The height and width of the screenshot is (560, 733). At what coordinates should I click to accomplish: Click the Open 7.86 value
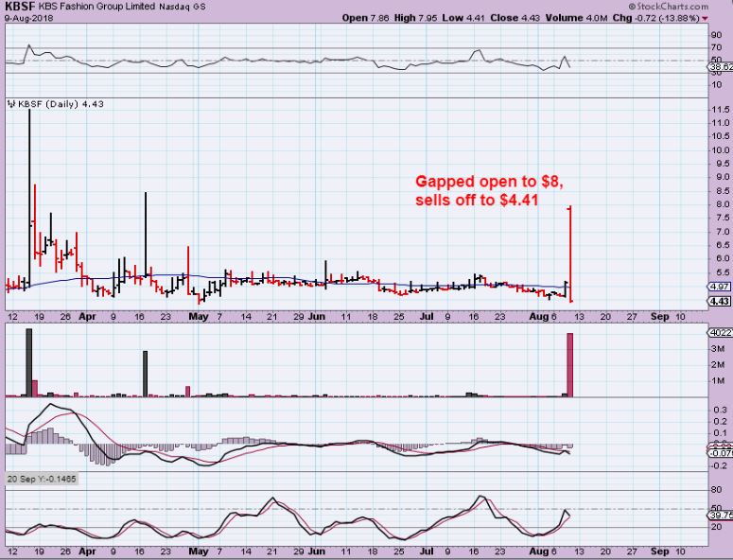coord(365,18)
